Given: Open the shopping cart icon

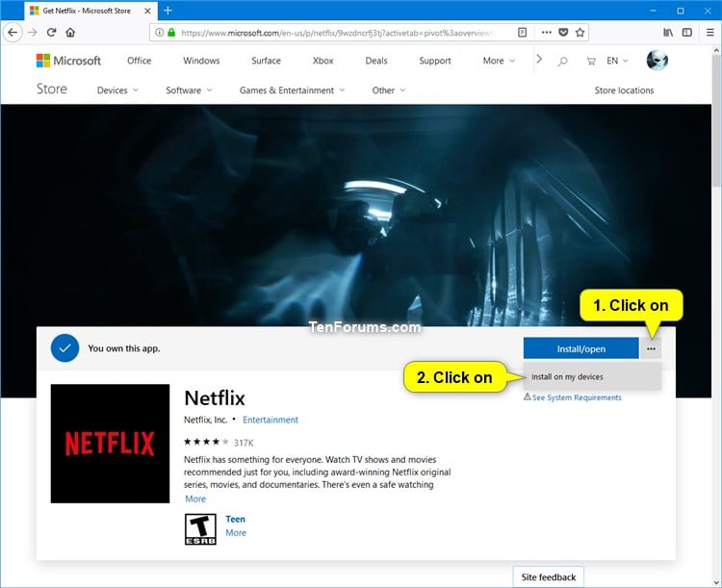Looking at the screenshot, I should 591,61.
